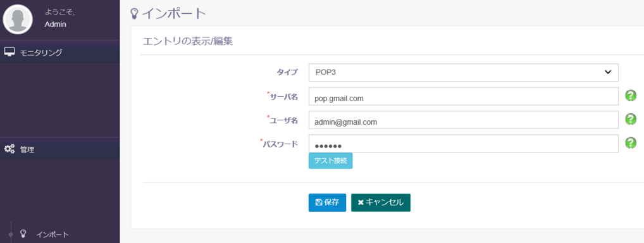Focus the サーバ名 field with pop.gmail.com
644x243 pixels.
click(x=463, y=96)
